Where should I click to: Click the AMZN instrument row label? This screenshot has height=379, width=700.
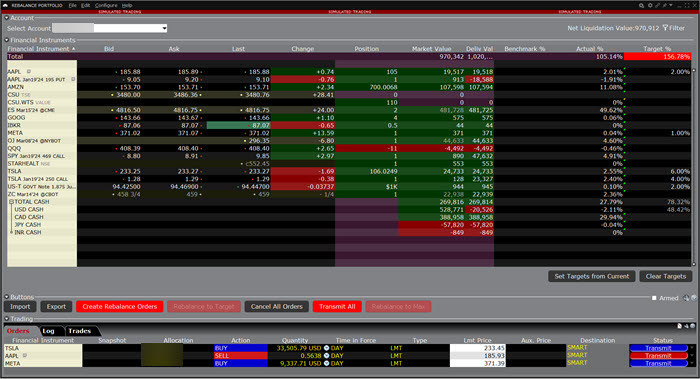[x=16, y=87]
